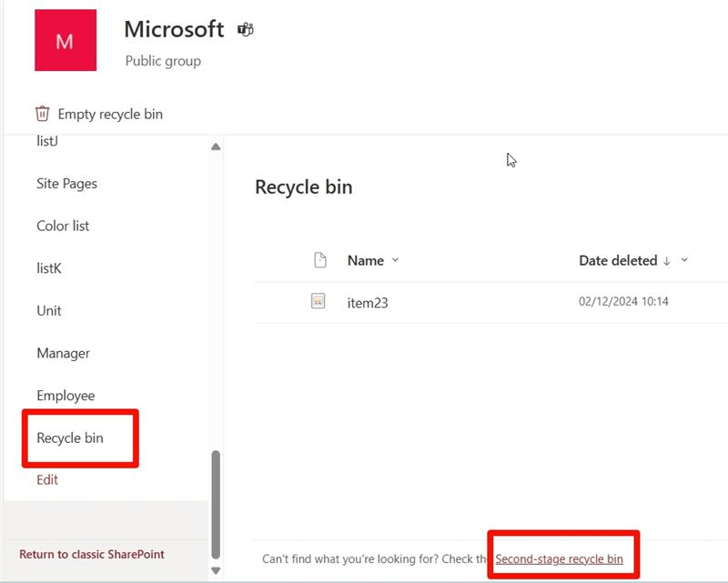Click Return to classic SharePoint link
728x583 pixels.
92,554
